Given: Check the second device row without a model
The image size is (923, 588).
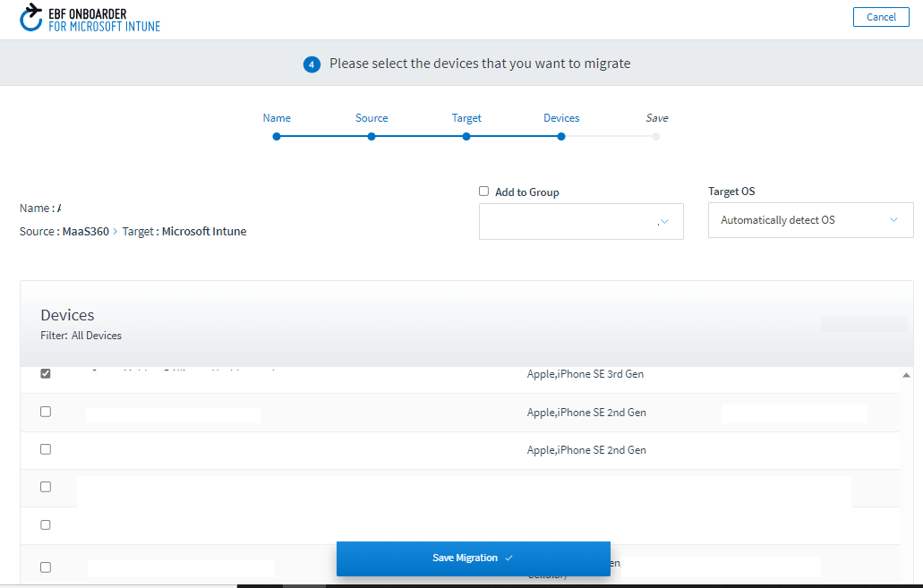Looking at the screenshot, I should click(46, 524).
